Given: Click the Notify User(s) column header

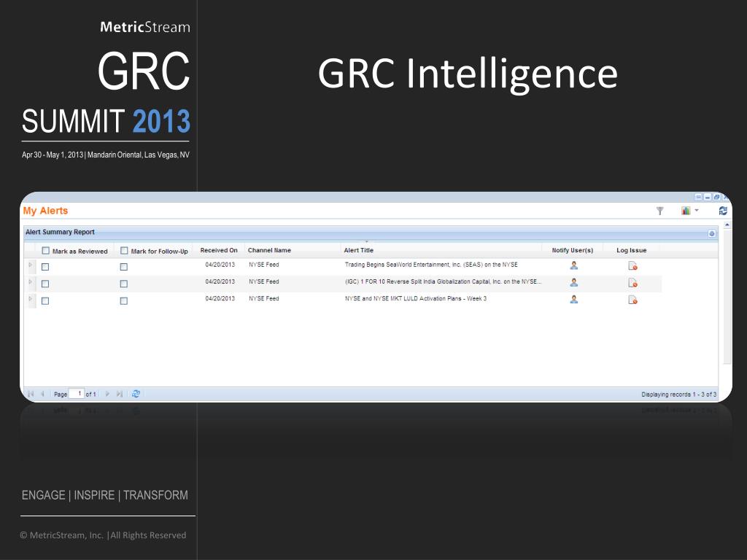Looking at the screenshot, I should point(572,250).
